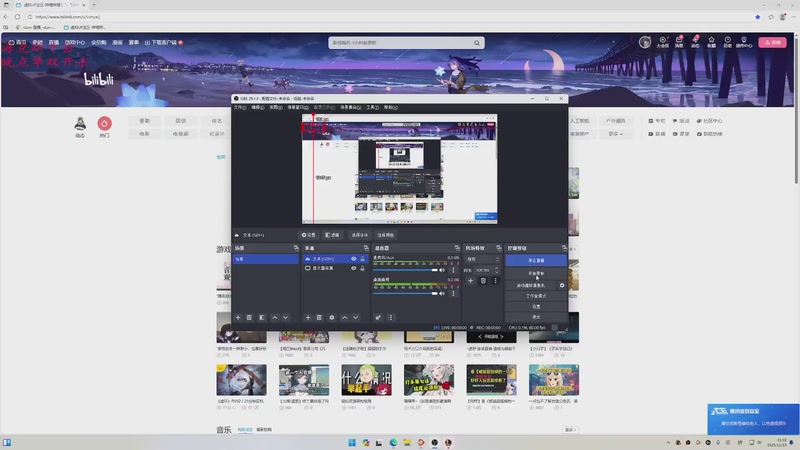Toggle visibility of the text (GDI+) source
This screenshot has width=800, height=450.
353,259
